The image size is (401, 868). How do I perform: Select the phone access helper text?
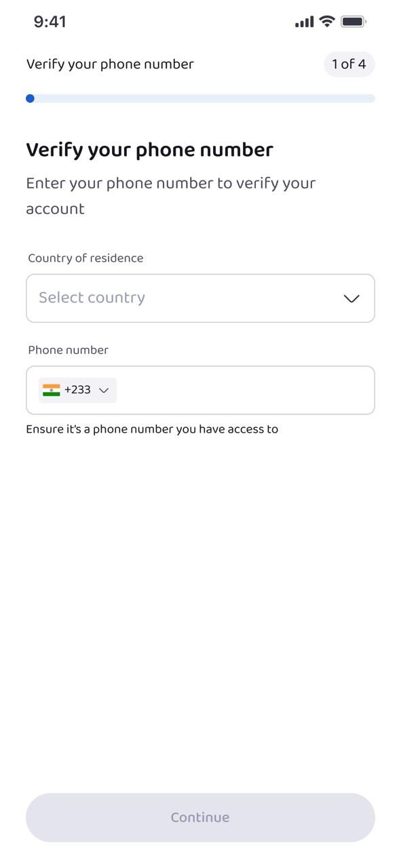click(152, 429)
